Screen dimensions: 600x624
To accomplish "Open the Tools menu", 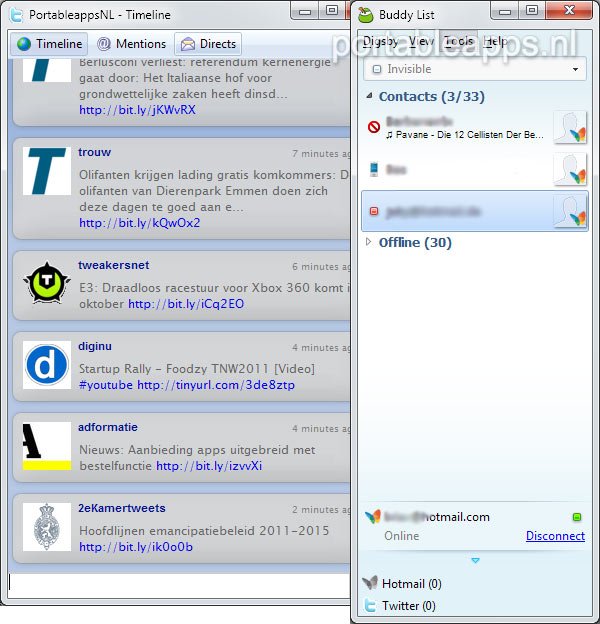I will pos(459,42).
